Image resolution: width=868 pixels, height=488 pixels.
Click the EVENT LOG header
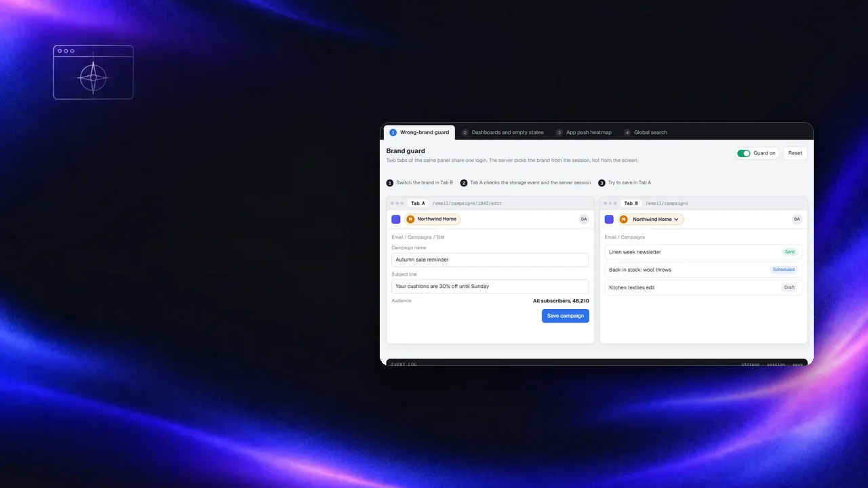[x=404, y=364]
